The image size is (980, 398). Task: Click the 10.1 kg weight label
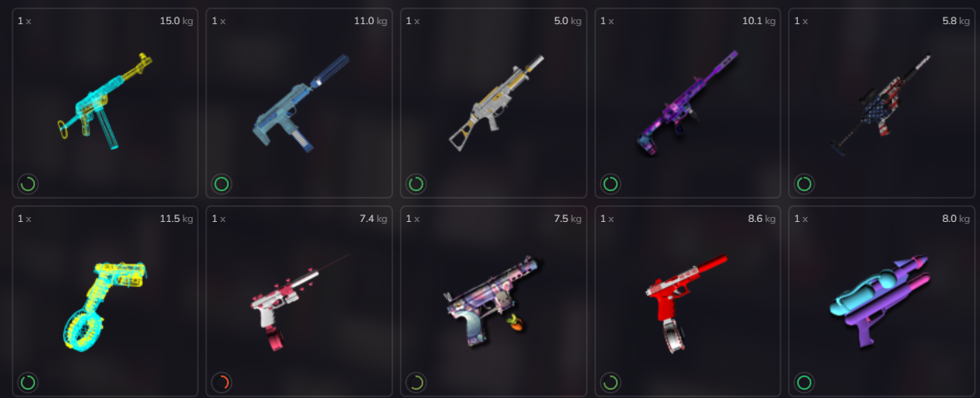point(759,21)
